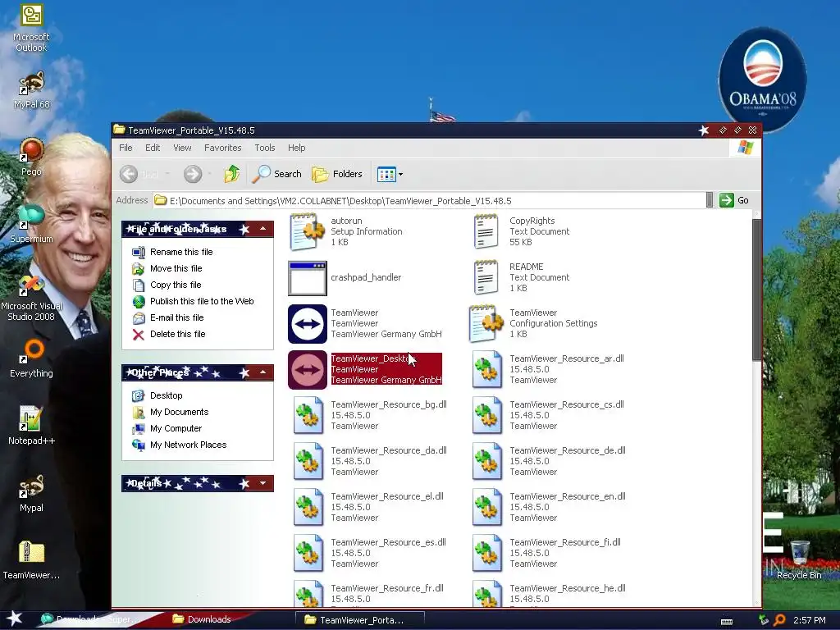Collapse the Other Places panel

[x=263, y=372]
